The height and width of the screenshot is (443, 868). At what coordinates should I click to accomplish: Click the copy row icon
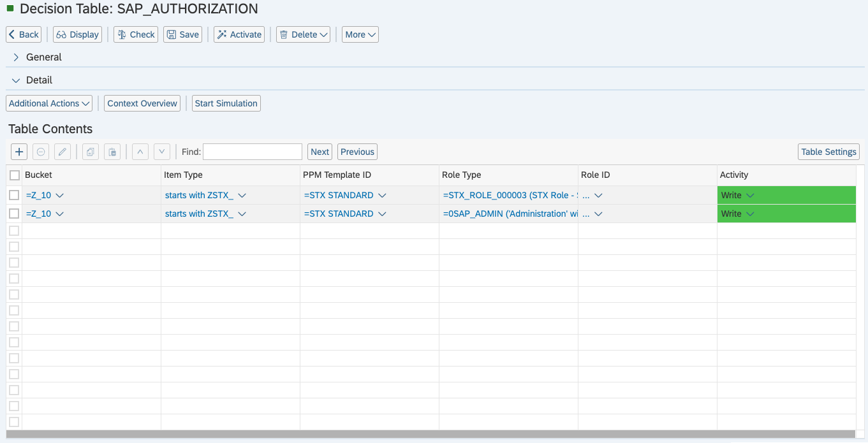pos(91,152)
